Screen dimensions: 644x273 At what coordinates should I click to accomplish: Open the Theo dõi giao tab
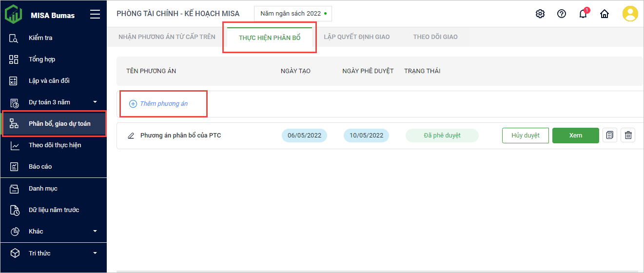(435, 37)
